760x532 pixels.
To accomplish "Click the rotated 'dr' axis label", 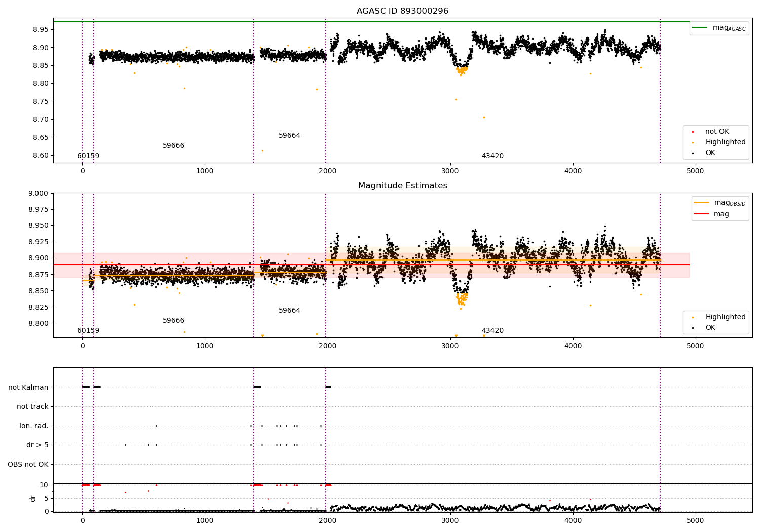I will 33,498.
